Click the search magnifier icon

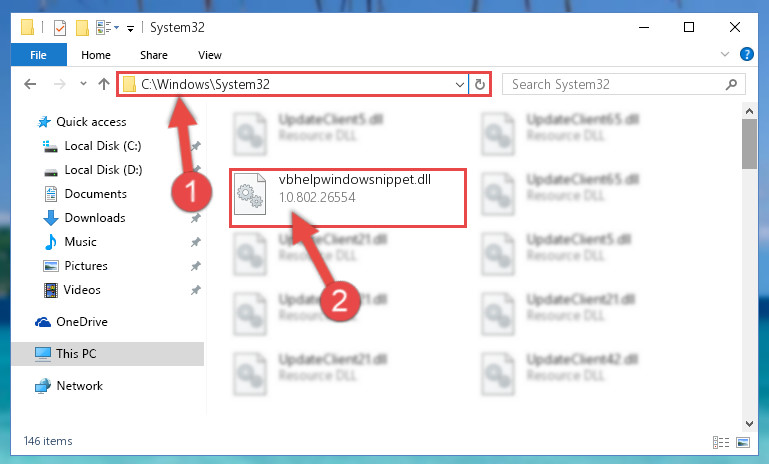tap(731, 84)
